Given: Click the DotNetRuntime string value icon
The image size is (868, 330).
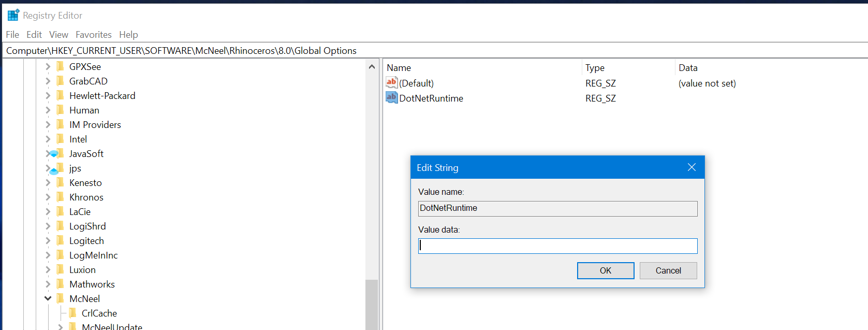Looking at the screenshot, I should (392, 97).
